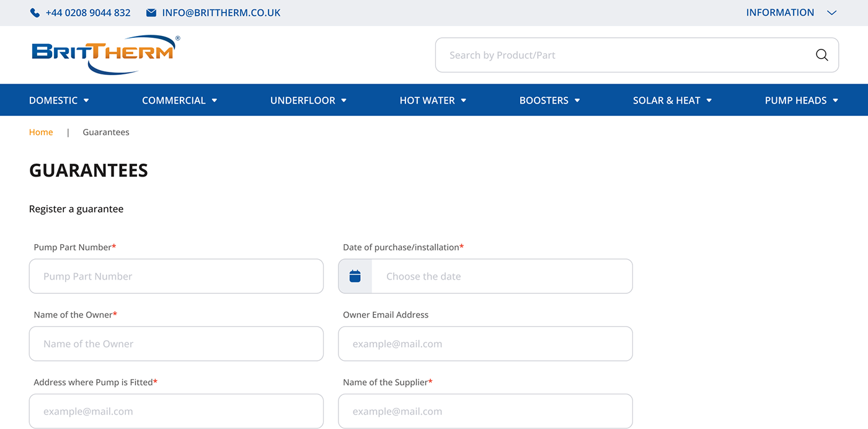The width and height of the screenshot is (868, 429).
Task: Open the calendar date picker icon
Action: [355, 276]
